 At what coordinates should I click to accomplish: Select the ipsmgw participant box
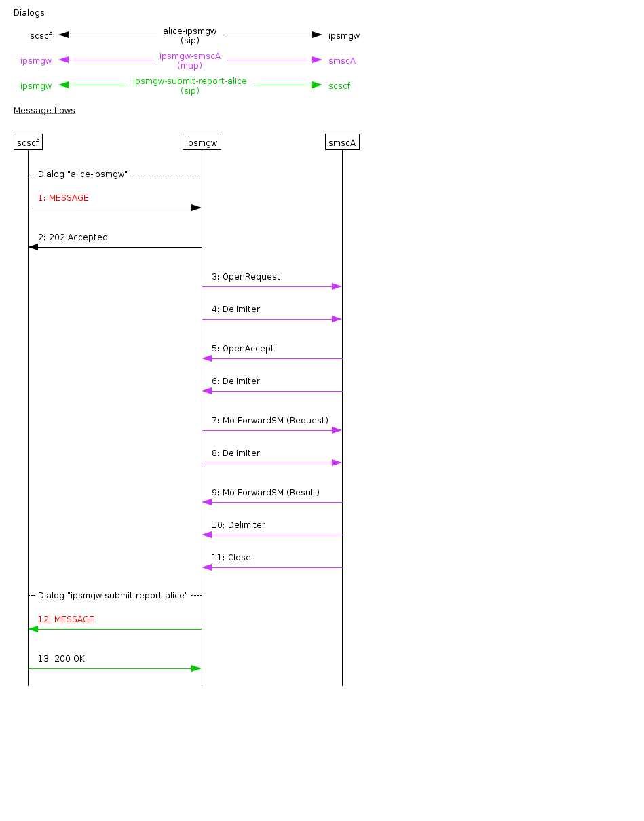(x=202, y=142)
